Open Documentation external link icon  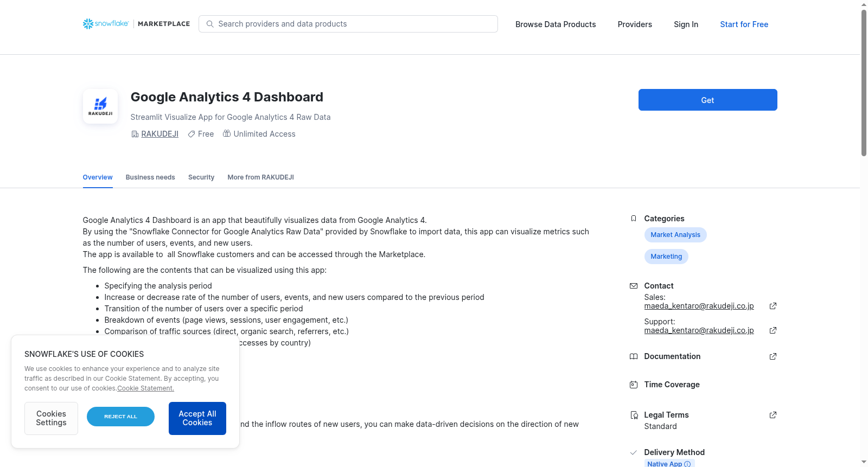773,356
